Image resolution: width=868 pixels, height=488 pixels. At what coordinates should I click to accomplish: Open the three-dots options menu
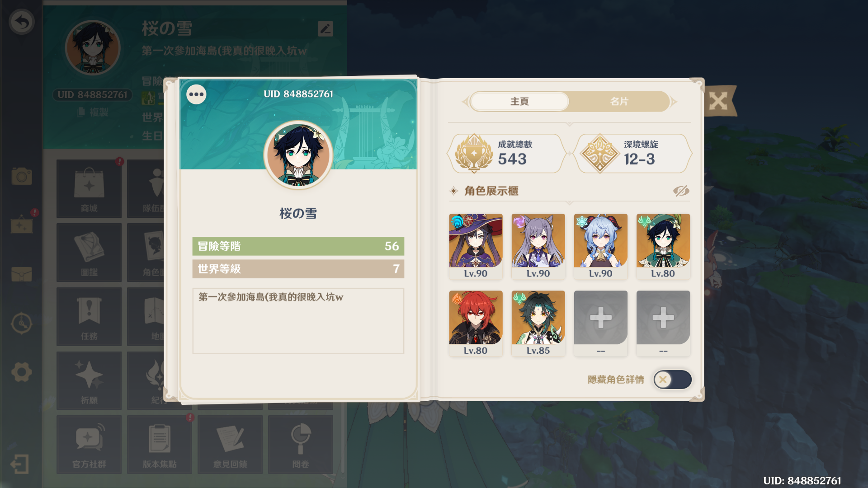click(196, 94)
